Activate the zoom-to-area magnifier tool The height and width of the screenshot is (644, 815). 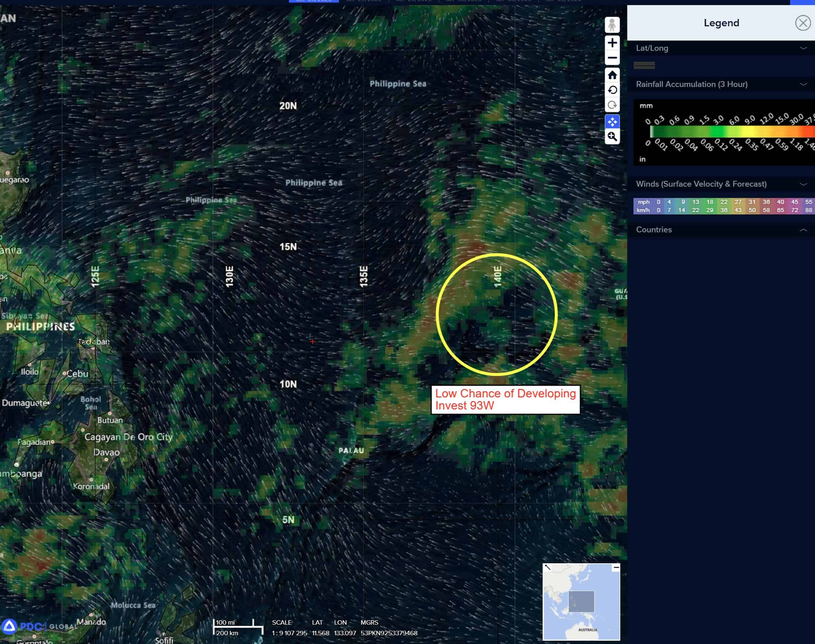[x=612, y=137]
